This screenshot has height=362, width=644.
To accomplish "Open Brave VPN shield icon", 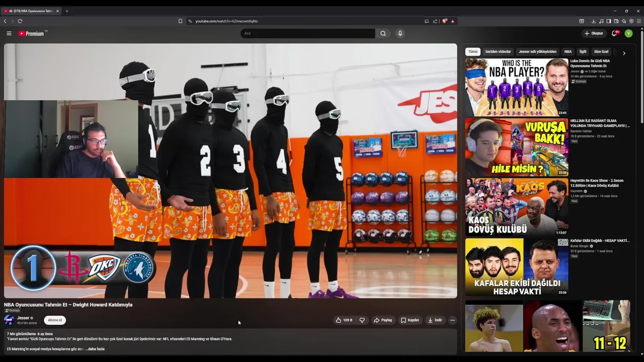I will click(x=631, y=21).
